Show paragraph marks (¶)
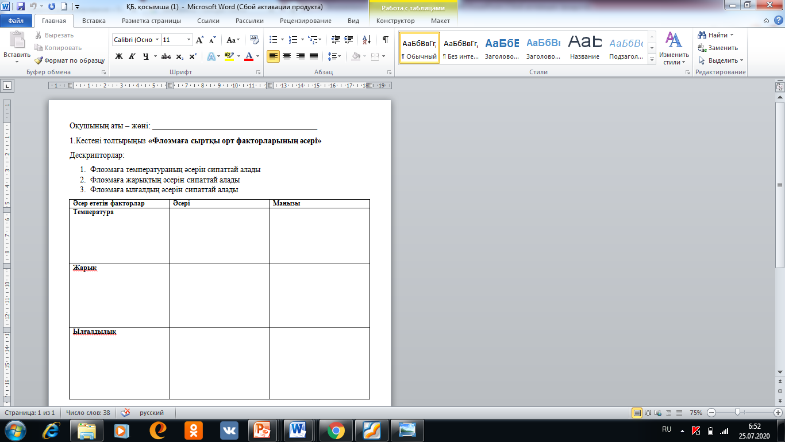This screenshot has height=442, width=785. [385, 40]
